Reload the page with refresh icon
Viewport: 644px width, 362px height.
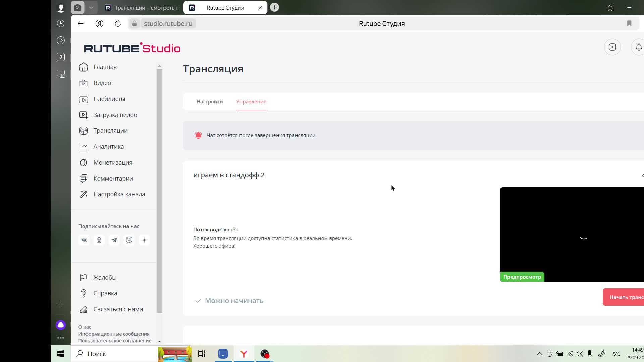pyautogui.click(x=118, y=24)
